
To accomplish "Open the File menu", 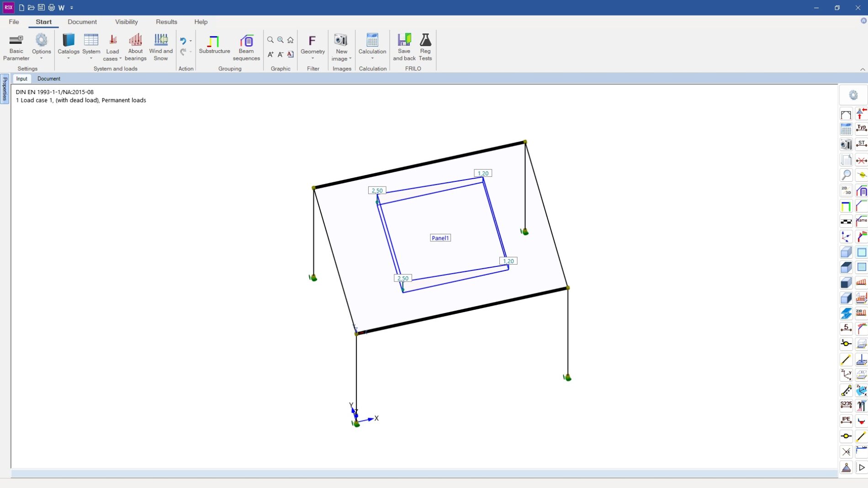I will pos(14,22).
